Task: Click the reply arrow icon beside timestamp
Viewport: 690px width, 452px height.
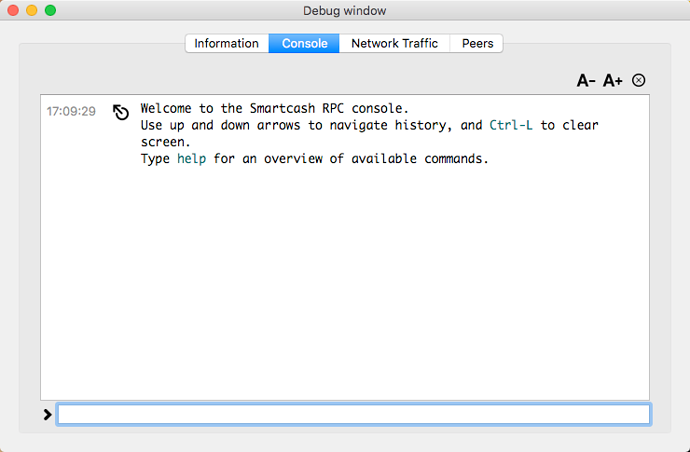Action: click(121, 112)
